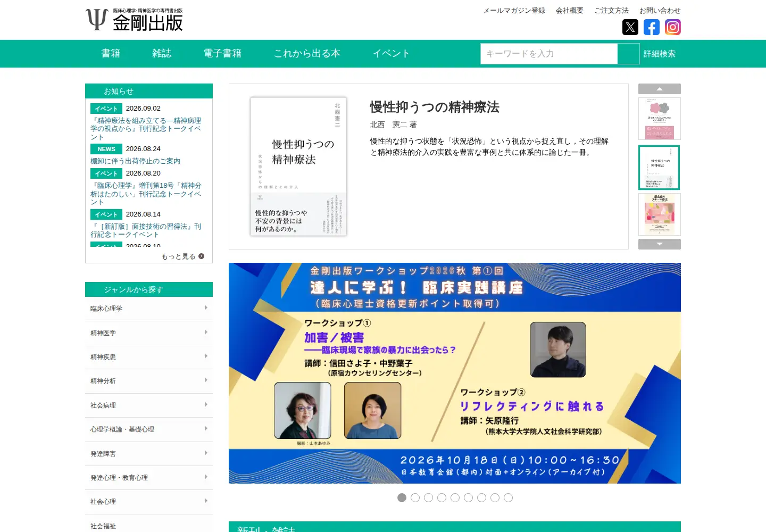Click the 社会福祉 genre row
This screenshot has width=766, height=532.
149,525
